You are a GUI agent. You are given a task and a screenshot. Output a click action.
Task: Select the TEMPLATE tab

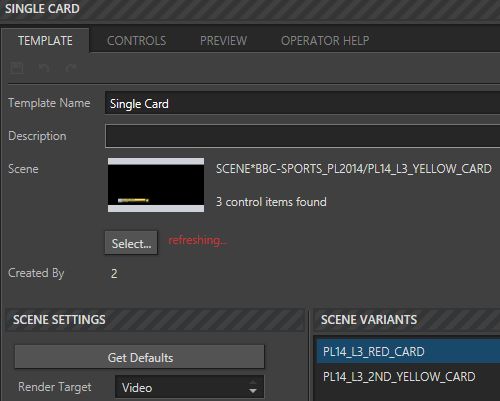45,41
